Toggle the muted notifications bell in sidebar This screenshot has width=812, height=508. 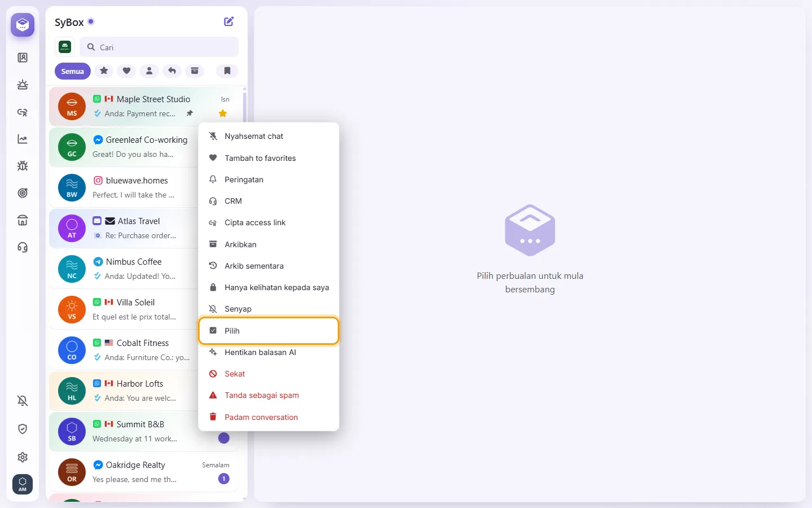(23, 401)
